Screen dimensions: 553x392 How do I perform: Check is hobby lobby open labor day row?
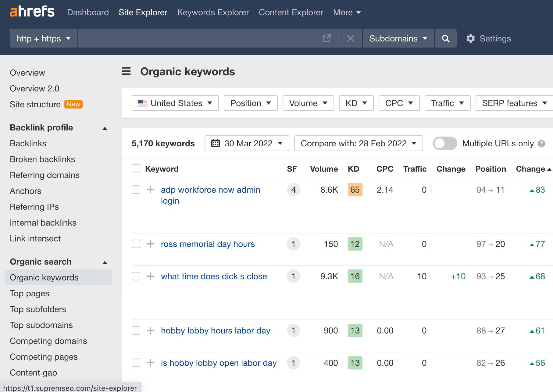[x=136, y=363]
